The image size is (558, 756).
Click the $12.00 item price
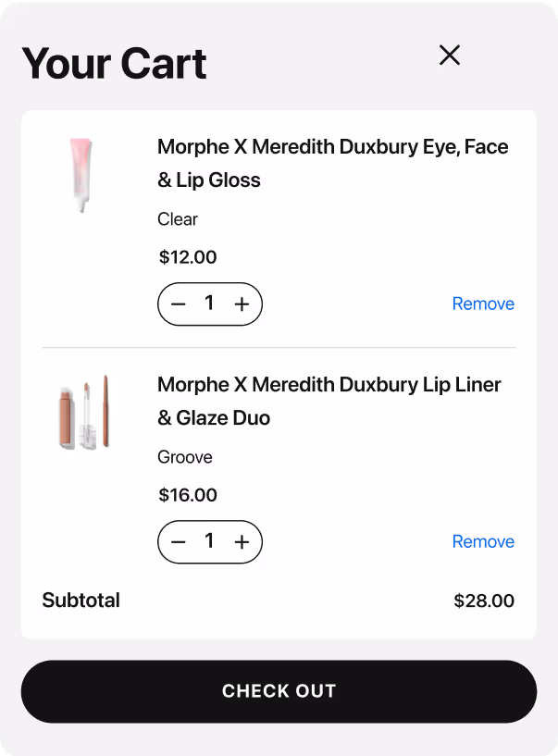[188, 257]
